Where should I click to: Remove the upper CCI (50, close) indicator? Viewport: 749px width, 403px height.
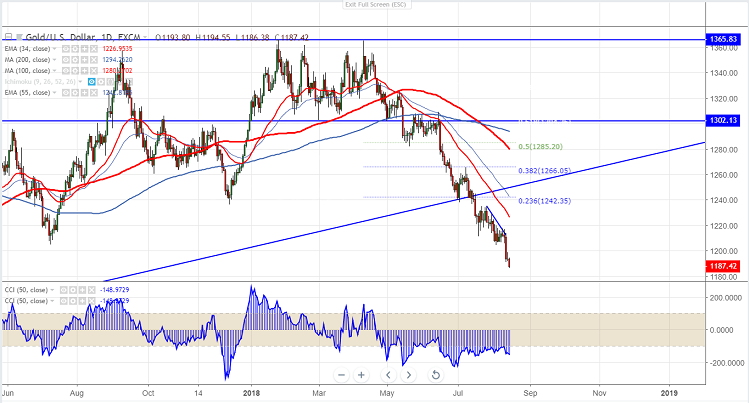click(x=92, y=290)
